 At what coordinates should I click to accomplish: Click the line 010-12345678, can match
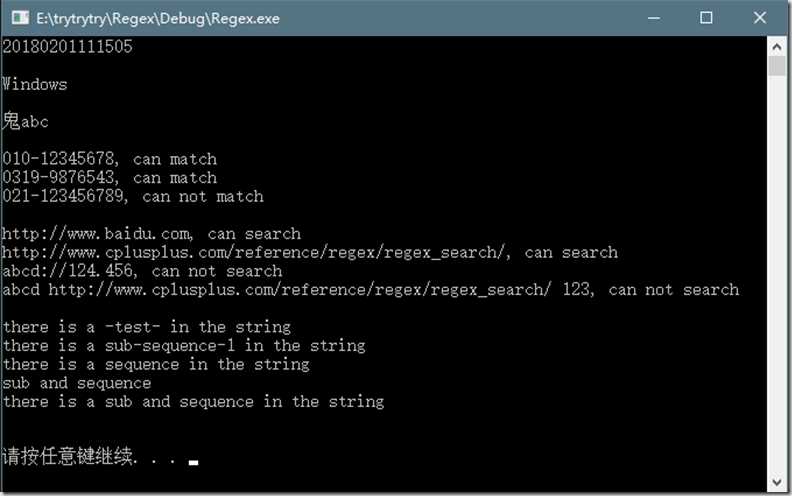pos(110,158)
